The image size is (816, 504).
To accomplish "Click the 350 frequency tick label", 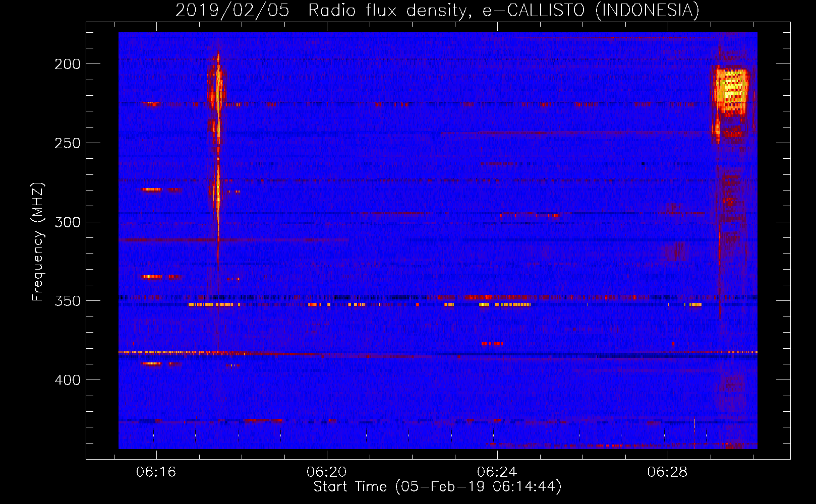I will (x=68, y=301).
